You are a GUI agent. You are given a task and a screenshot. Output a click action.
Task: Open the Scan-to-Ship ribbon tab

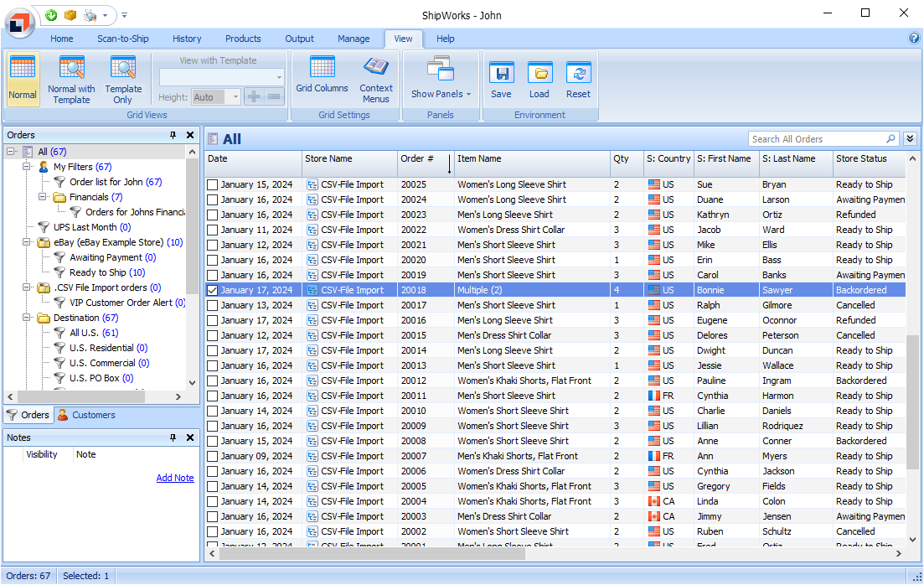pyautogui.click(x=123, y=39)
